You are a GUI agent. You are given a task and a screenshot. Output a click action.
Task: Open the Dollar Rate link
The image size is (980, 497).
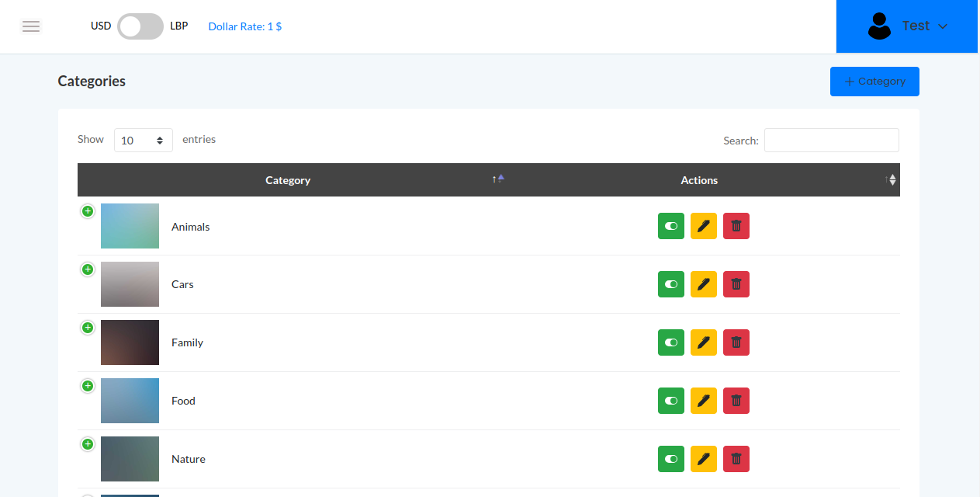[x=244, y=26]
